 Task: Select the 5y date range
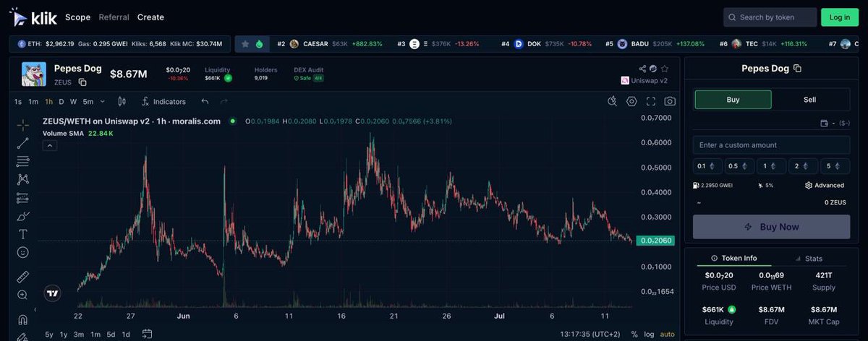49,334
